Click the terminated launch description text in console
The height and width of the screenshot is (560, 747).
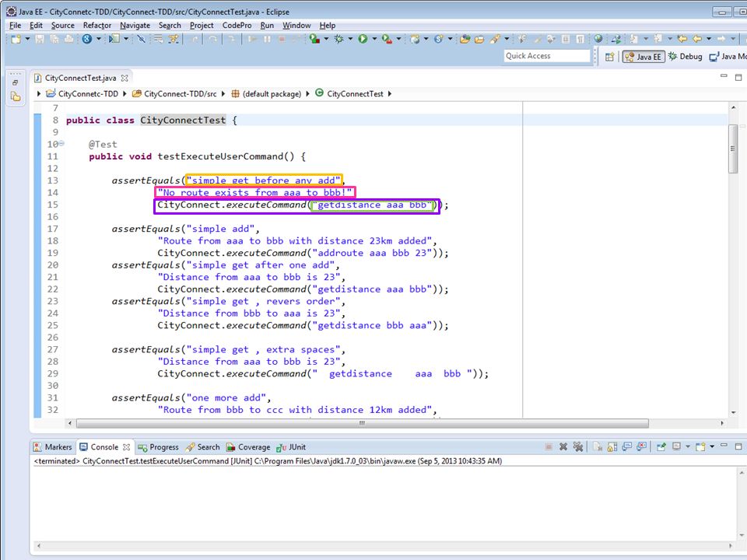(x=268, y=461)
